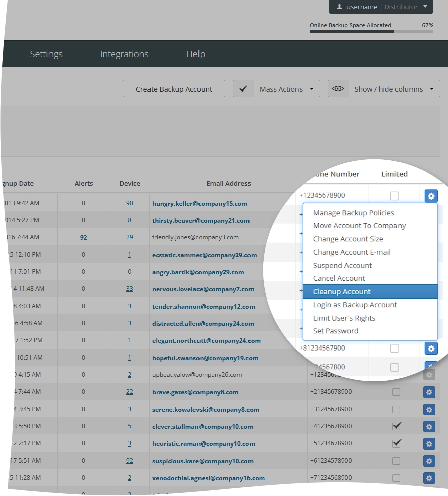Screen dimensions: 448x496
Task: Open gear actions for serene.kowalevski@company8.com row
Action: [x=429, y=409]
